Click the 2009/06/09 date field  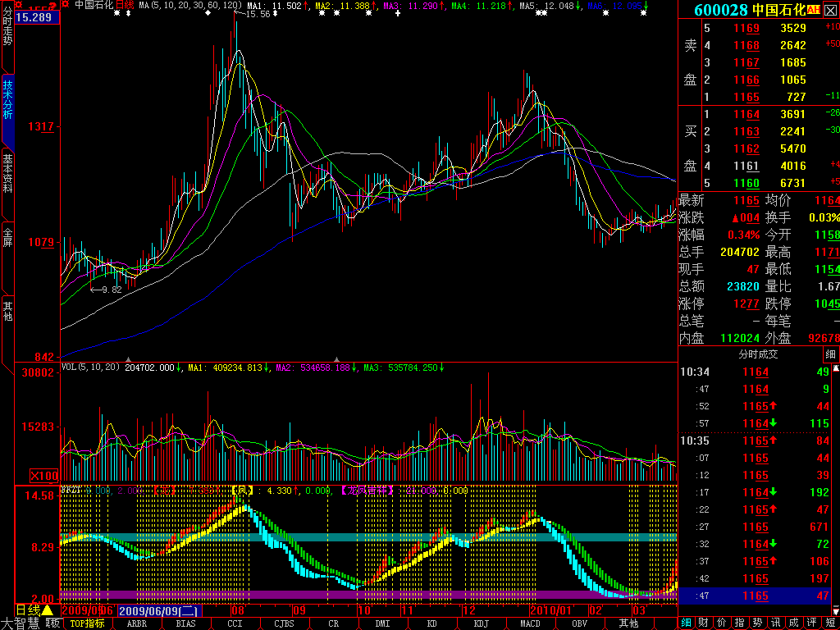click(157, 610)
